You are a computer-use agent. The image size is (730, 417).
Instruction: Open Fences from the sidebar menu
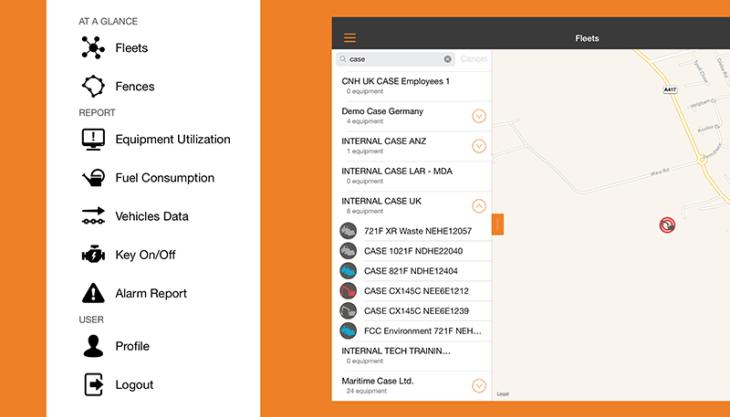click(135, 87)
